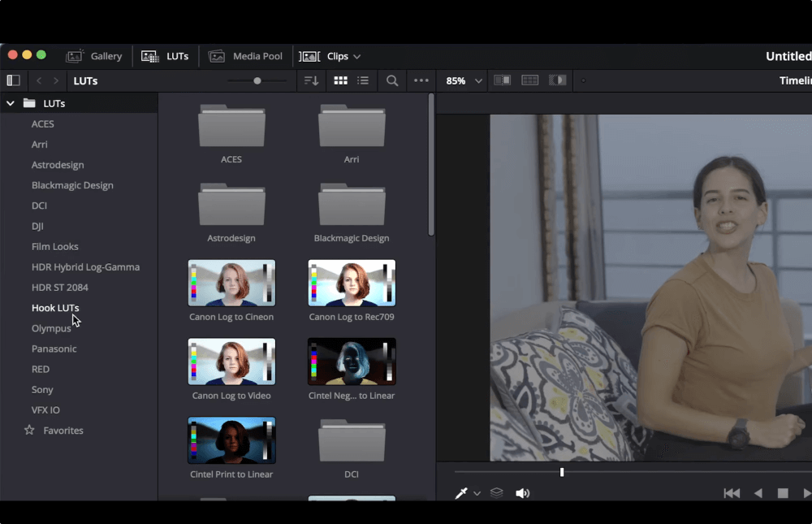Open Favorites with the star icon
812x524 pixels.
click(29, 431)
